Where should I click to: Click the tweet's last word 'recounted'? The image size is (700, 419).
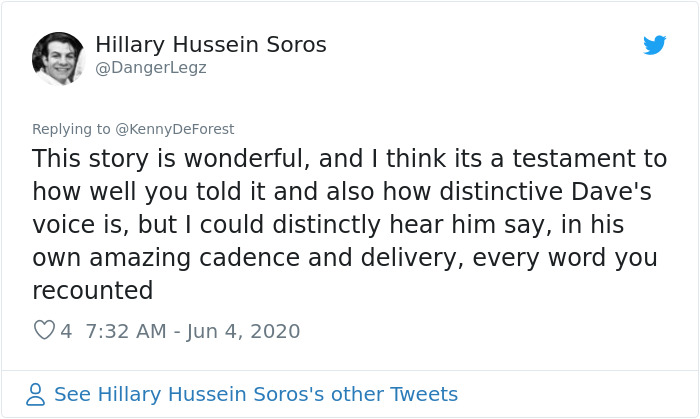click(93, 290)
